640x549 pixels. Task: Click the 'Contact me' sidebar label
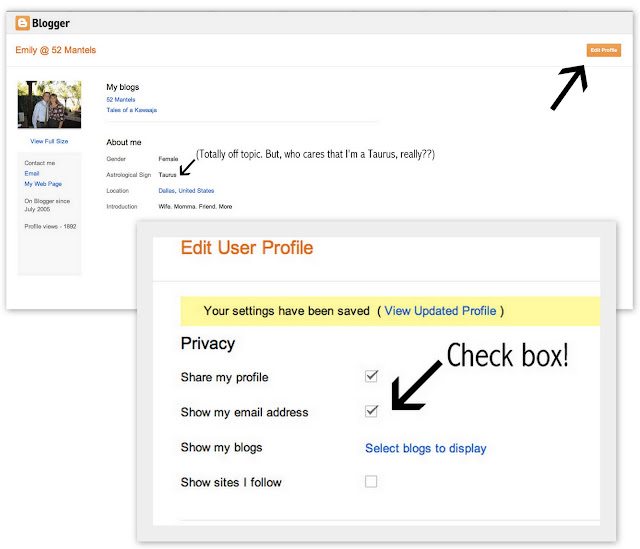40,163
